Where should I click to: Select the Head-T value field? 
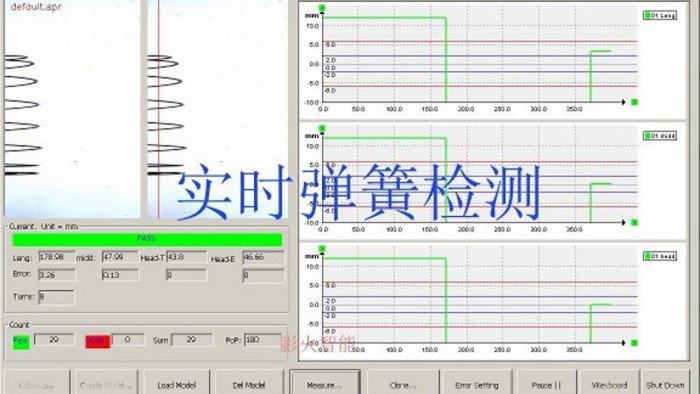[187, 257]
